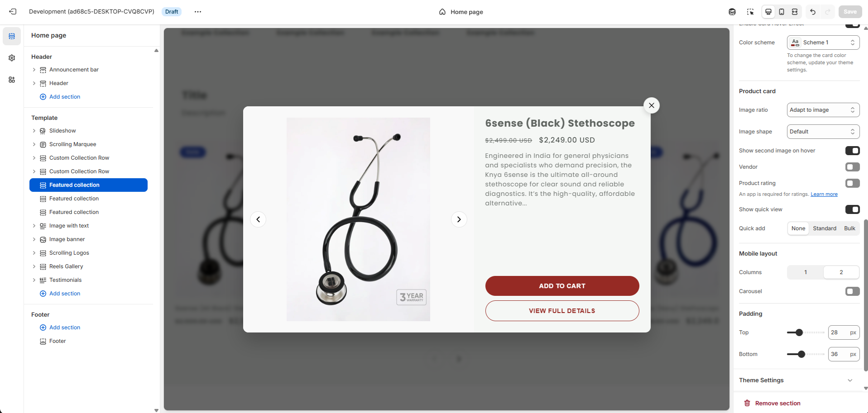Adjust the Top padding slider
The height and width of the screenshot is (413, 868).
point(799,332)
